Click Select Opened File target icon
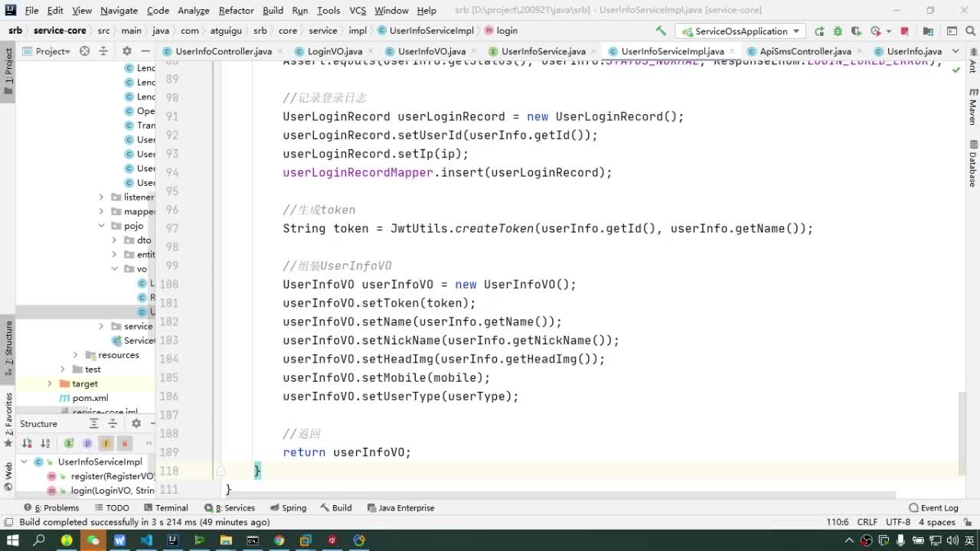The height and width of the screenshot is (551, 980). (x=85, y=51)
